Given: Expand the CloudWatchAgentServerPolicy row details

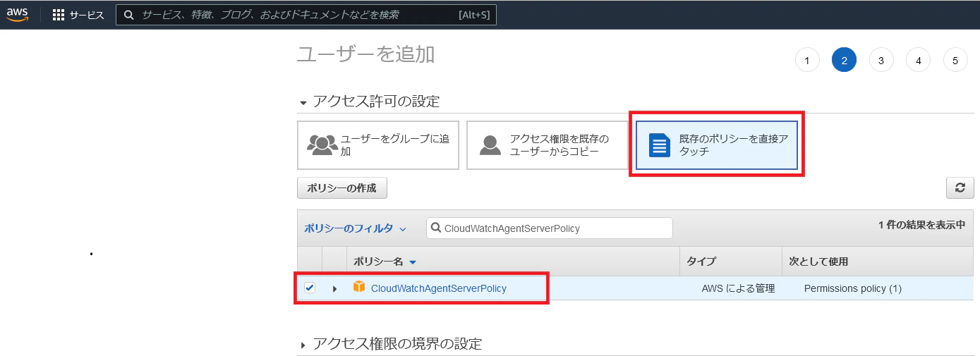Looking at the screenshot, I should (x=334, y=288).
